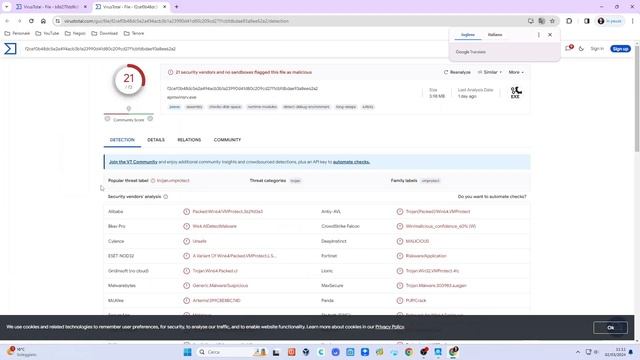Open the tab search dropdown arrow
This screenshot has width=640, height=360.
7,7
